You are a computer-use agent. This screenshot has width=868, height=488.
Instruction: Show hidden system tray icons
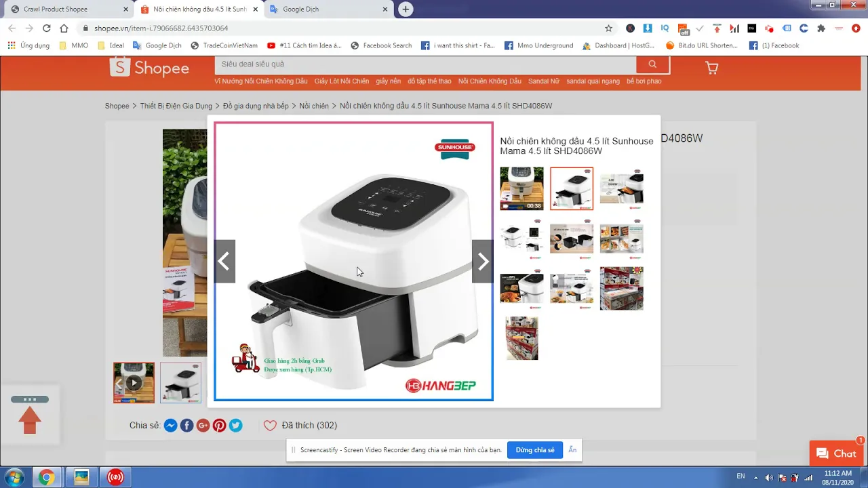tap(756, 477)
